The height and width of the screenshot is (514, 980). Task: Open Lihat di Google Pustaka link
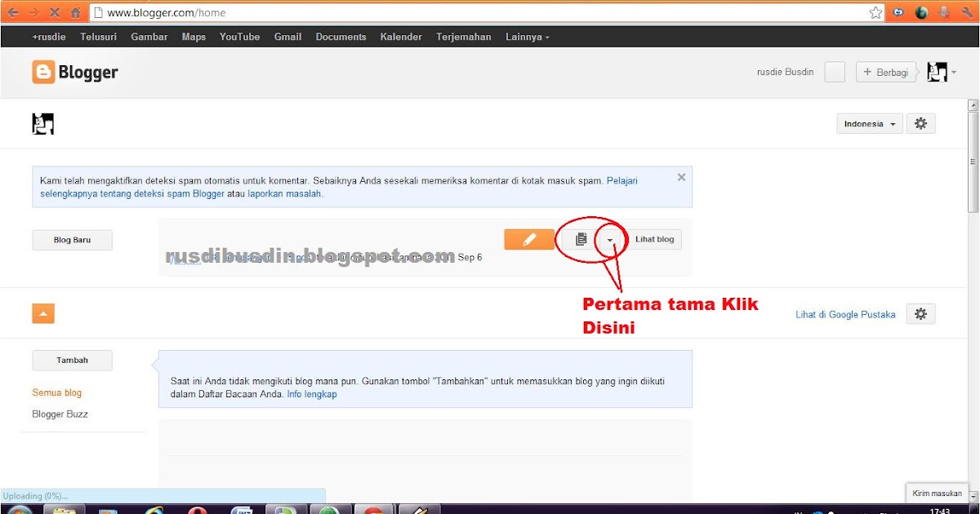point(845,314)
